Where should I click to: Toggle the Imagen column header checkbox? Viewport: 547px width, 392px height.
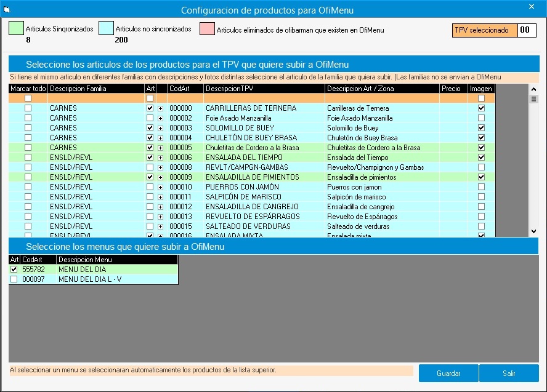tap(481, 98)
